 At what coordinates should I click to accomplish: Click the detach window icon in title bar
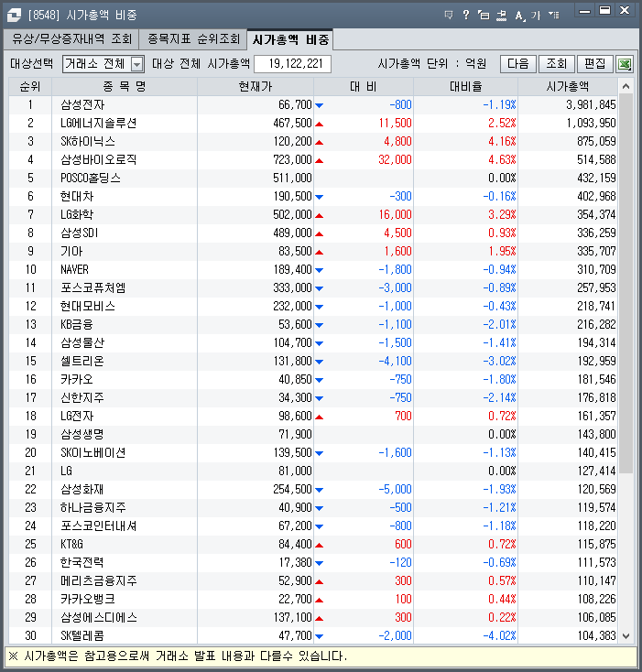point(484,16)
